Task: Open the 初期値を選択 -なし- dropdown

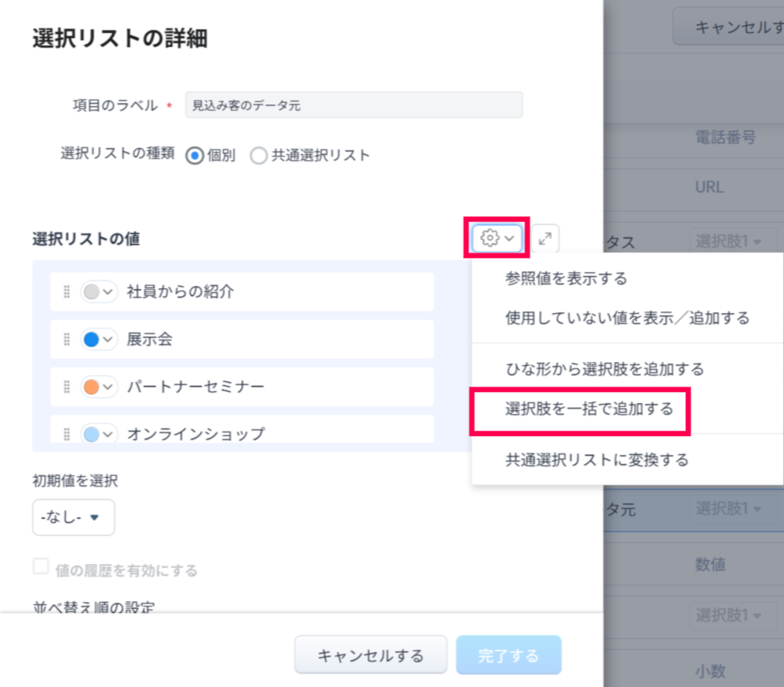Action: pyautogui.click(x=73, y=517)
